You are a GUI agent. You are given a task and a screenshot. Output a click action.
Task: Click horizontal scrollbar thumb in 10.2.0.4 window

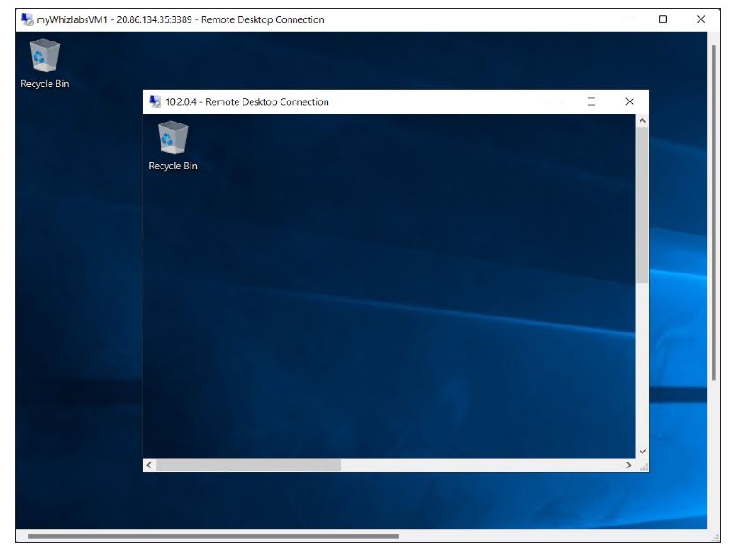pos(249,465)
